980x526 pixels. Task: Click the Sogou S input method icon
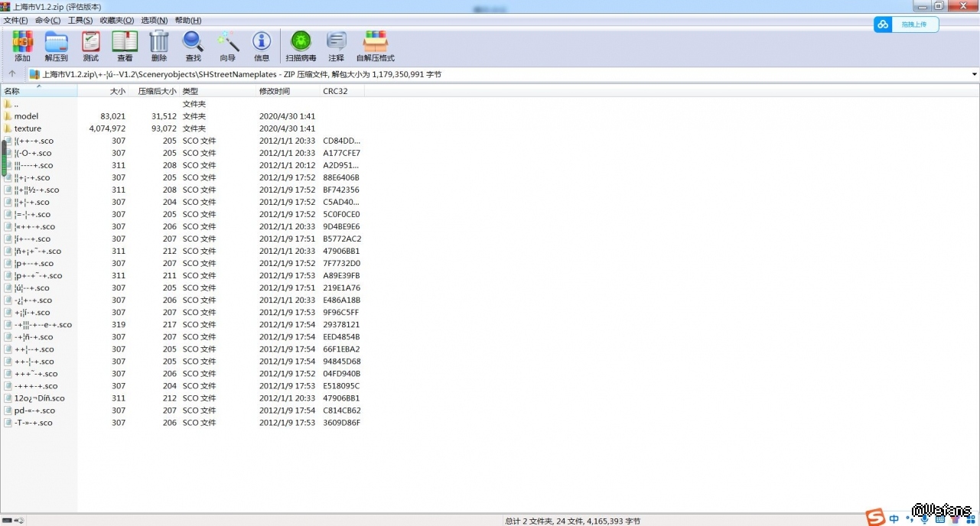tap(875, 518)
